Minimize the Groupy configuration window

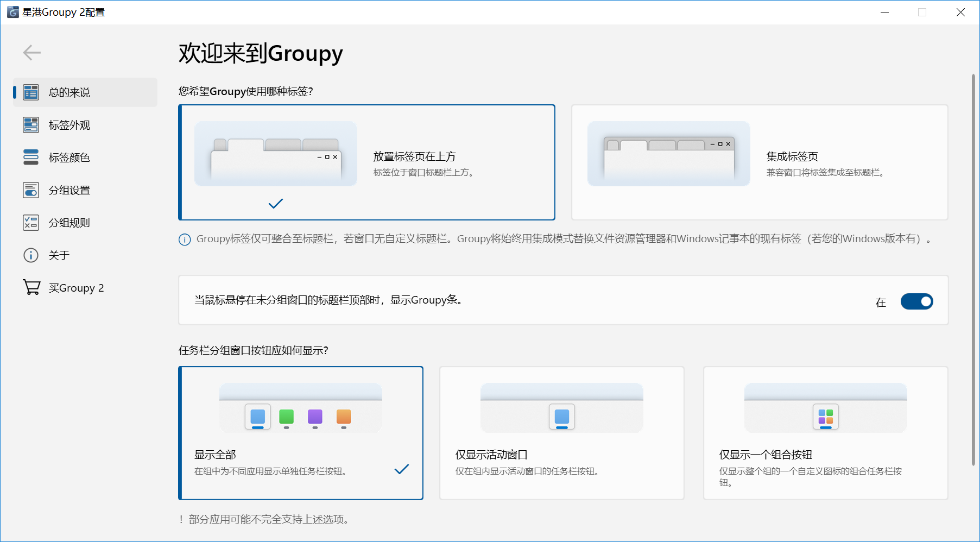(x=885, y=12)
